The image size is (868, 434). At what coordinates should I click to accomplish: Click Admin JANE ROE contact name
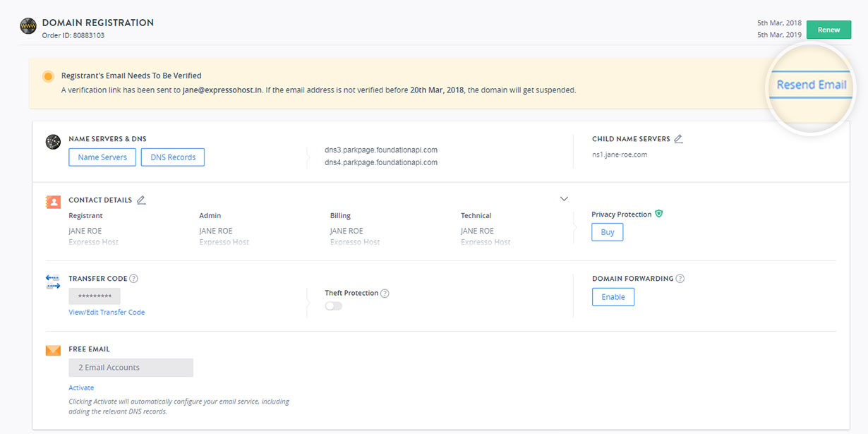click(216, 231)
